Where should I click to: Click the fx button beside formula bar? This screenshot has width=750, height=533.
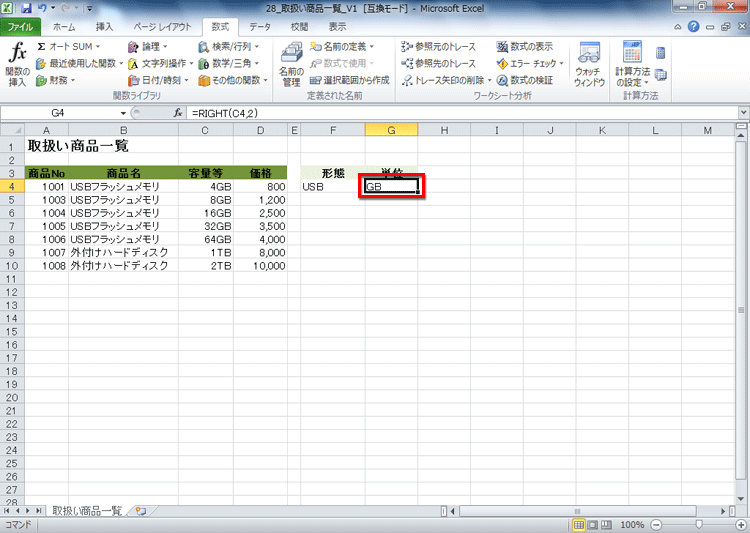(178, 113)
